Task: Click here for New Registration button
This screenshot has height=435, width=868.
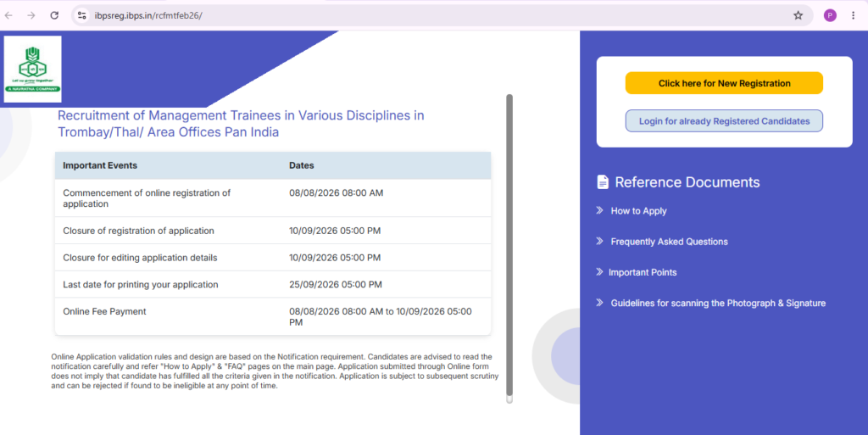Action: click(x=724, y=83)
